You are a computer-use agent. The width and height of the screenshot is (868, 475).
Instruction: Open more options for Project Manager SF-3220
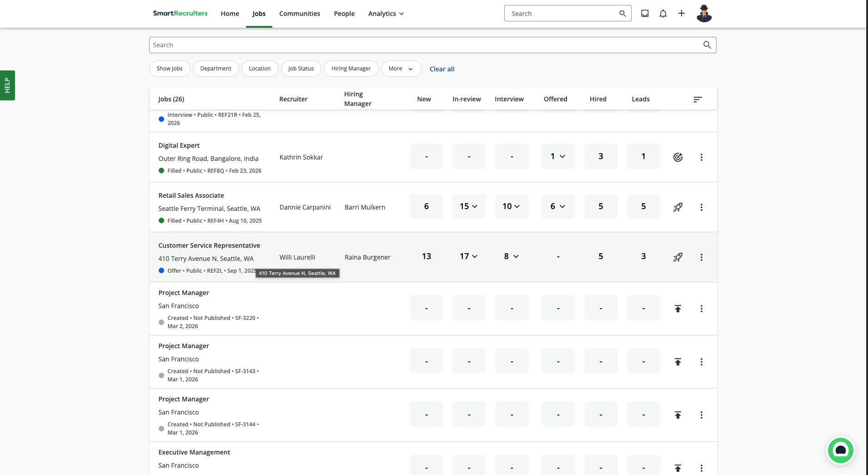701,309
